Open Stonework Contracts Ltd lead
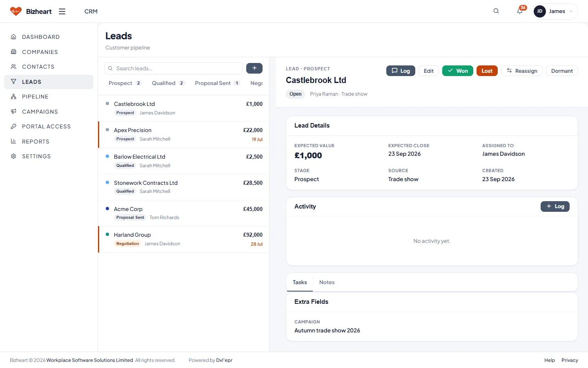 point(184,187)
